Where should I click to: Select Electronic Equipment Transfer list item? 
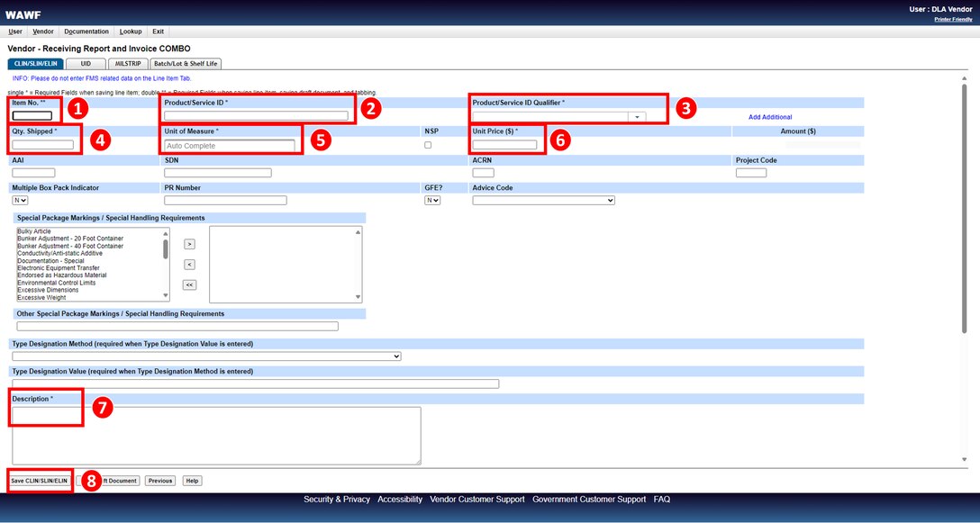(x=59, y=268)
